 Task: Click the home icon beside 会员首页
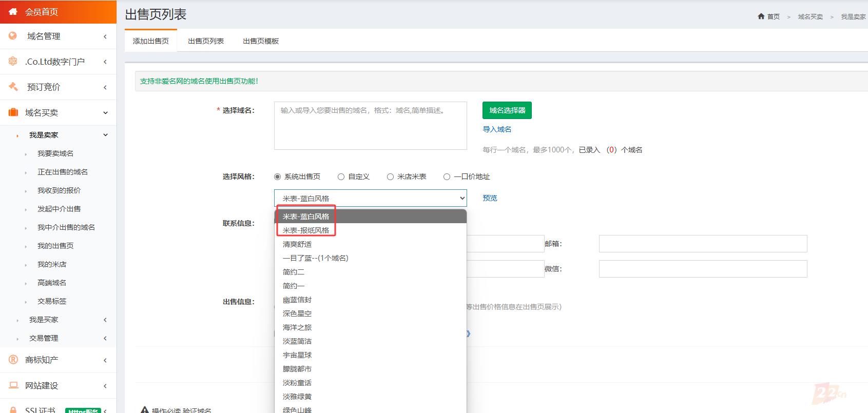pyautogui.click(x=13, y=12)
